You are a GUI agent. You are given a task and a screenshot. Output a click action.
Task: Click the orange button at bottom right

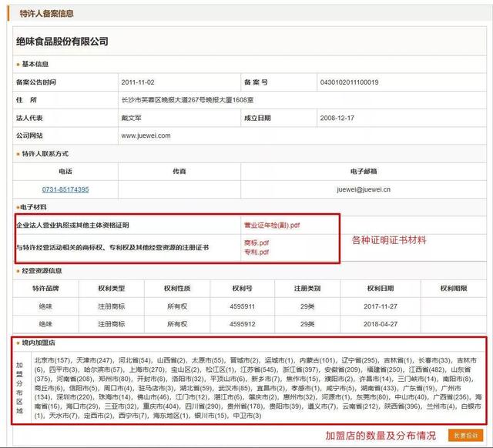click(x=465, y=435)
